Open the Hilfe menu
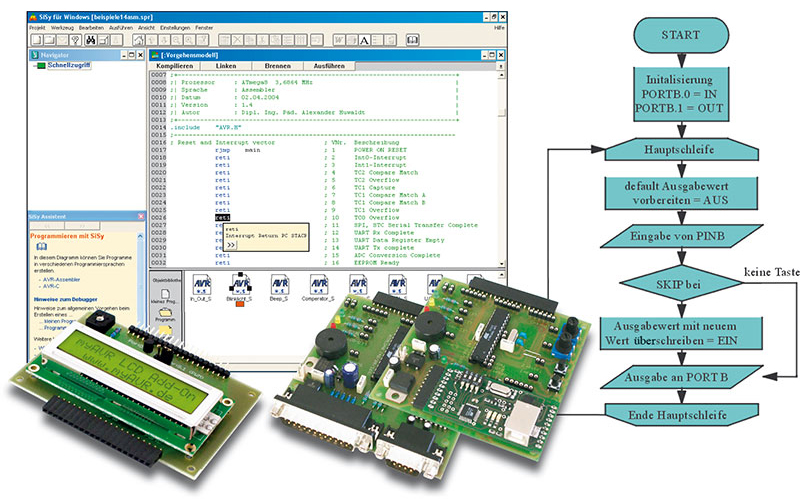The height and width of the screenshot is (501, 800). tap(499, 28)
